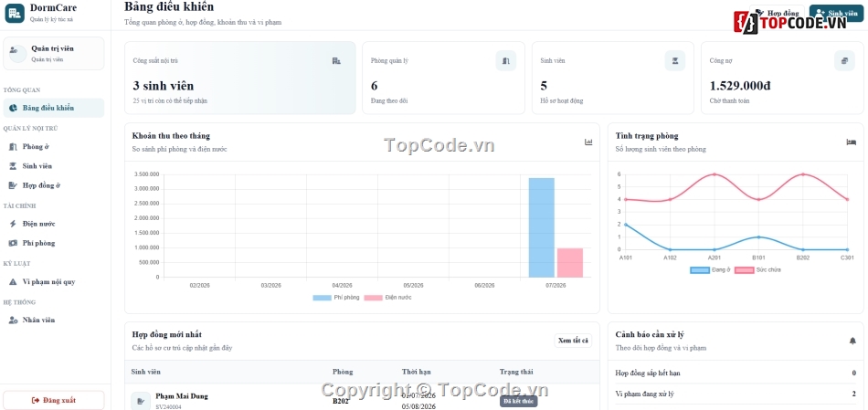
Task: Click the student icon beside Sinh viên menu
Action: (14, 166)
